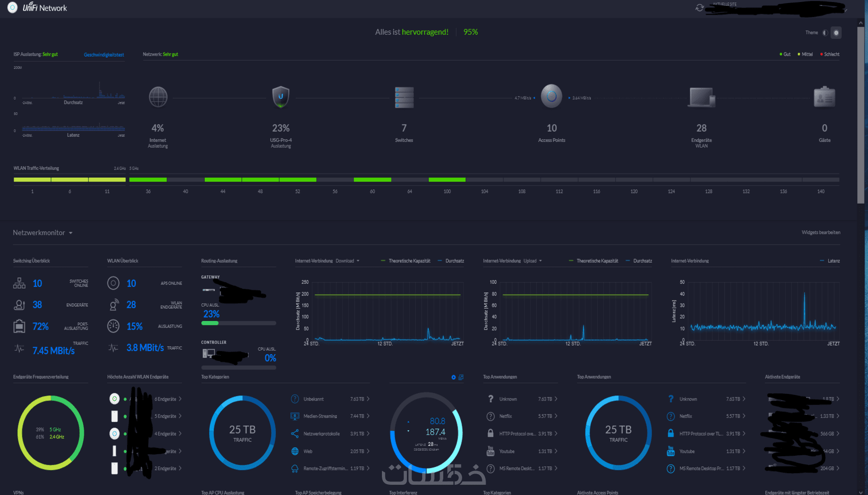Click the UniFi logo icon

12,8
